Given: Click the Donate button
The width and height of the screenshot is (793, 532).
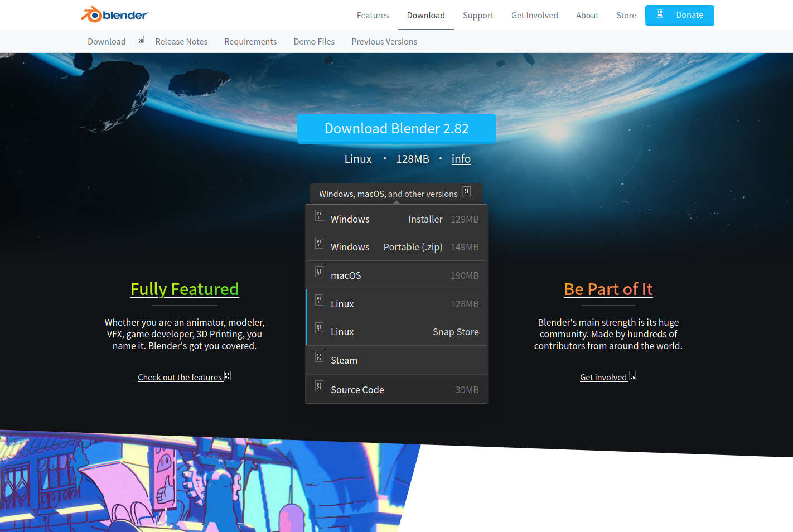Looking at the screenshot, I should point(680,15).
